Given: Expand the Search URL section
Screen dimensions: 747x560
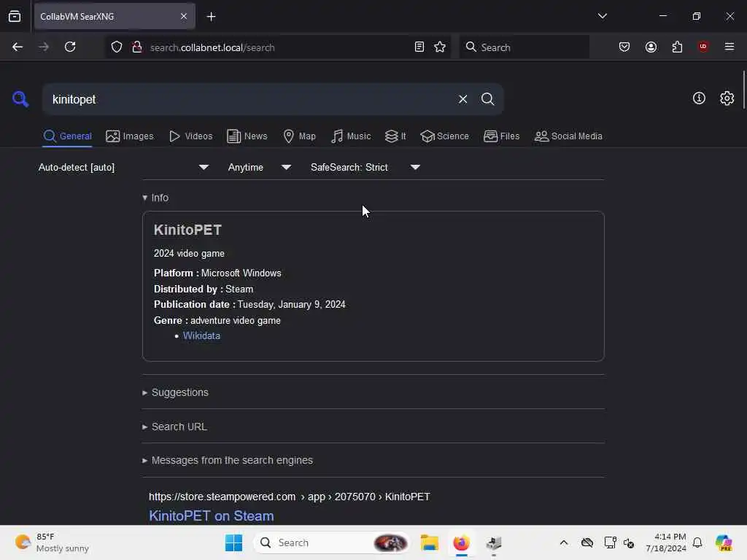Looking at the screenshot, I should point(174,427).
